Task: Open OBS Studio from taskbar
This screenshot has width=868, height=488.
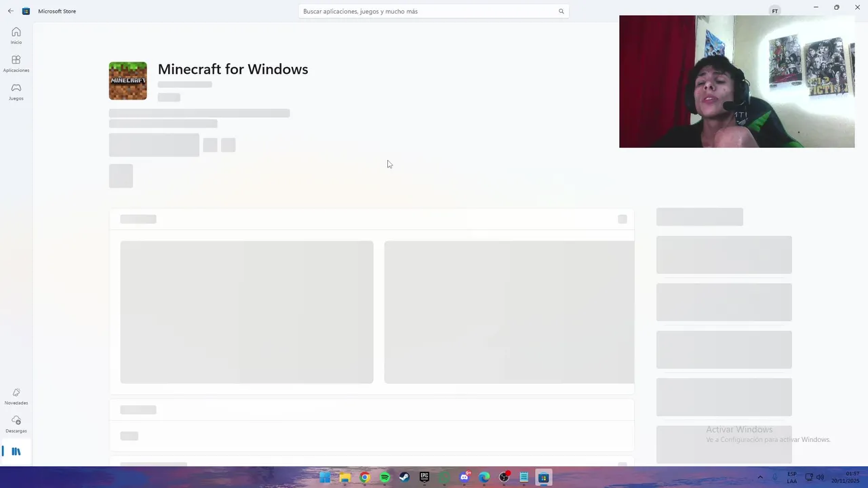Action: click(x=504, y=478)
